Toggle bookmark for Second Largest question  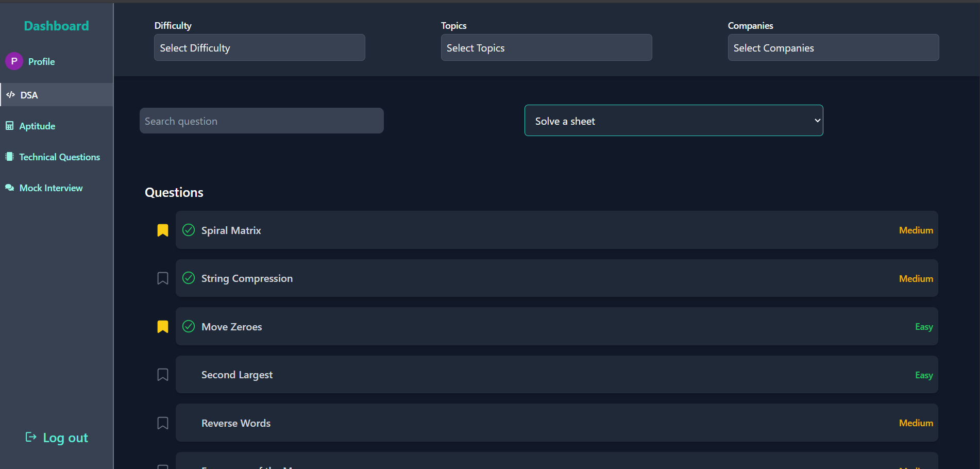click(163, 375)
